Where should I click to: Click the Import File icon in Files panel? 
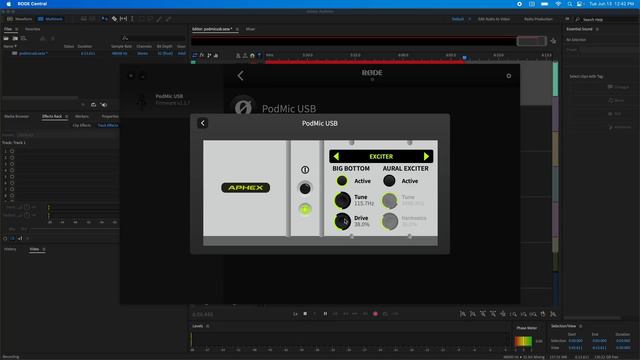coord(15,38)
